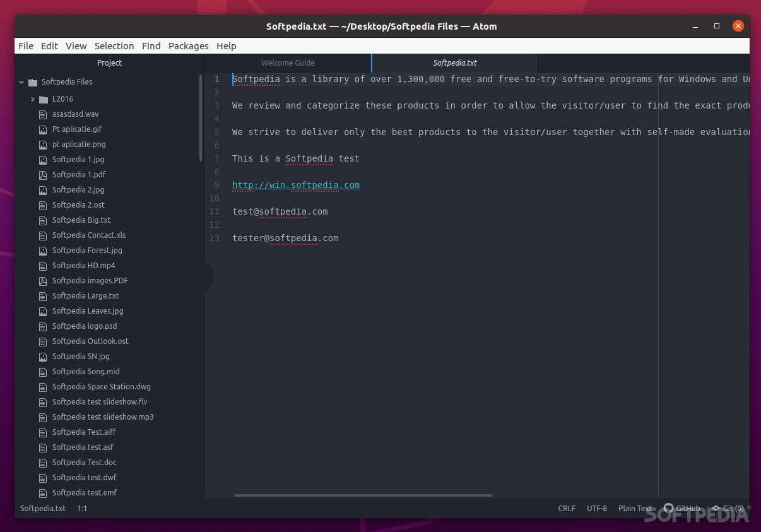This screenshot has width=761, height=532.
Task: Click the file icon of Softpedia 2.ost
Action: (43, 205)
